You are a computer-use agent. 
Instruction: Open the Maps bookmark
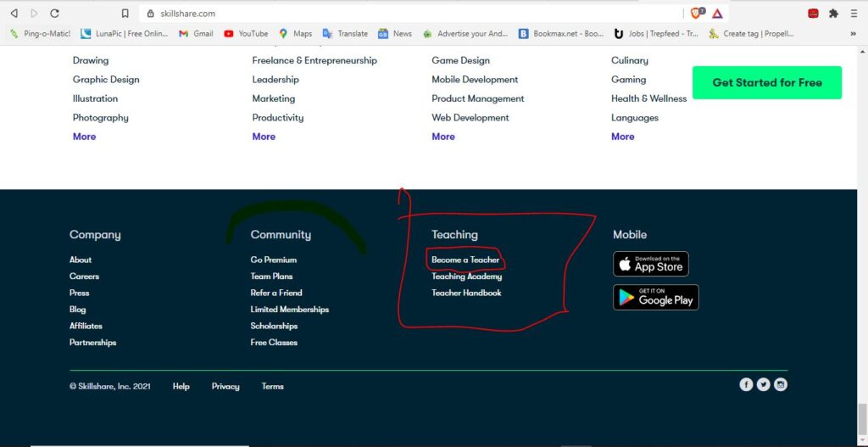click(x=296, y=34)
